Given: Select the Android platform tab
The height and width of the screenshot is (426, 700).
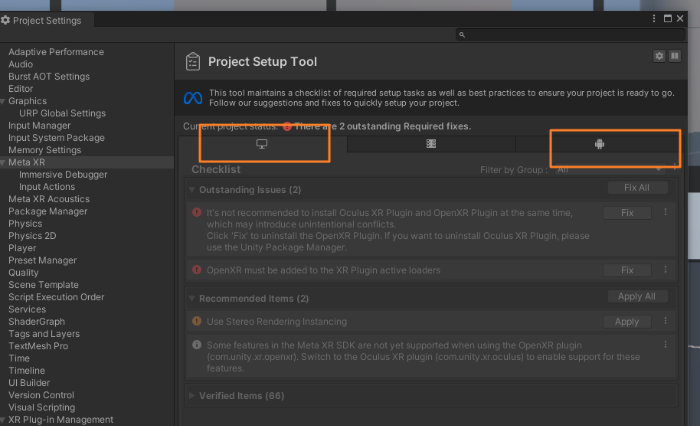Looking at the screenshot, I should [x=599, y=144].
